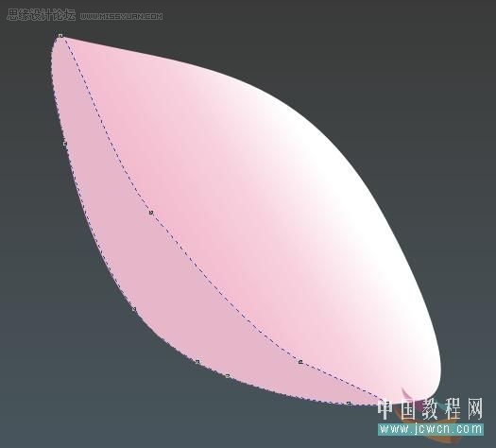The width and height of the screenshot is (496, 448).
Task: Select the anchor point at the petal's top tip
Action: point(60,36)
